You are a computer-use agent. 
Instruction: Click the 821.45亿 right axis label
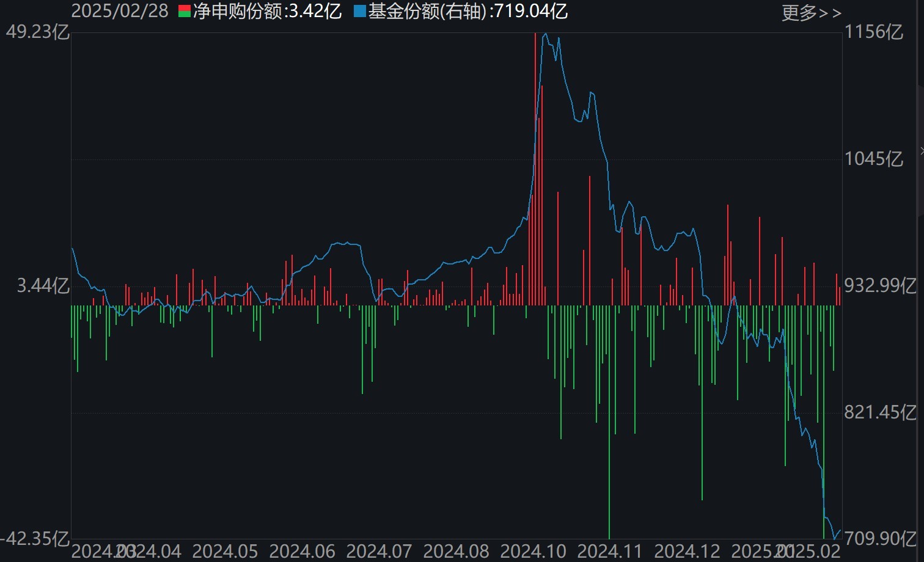tap(880, 412)
